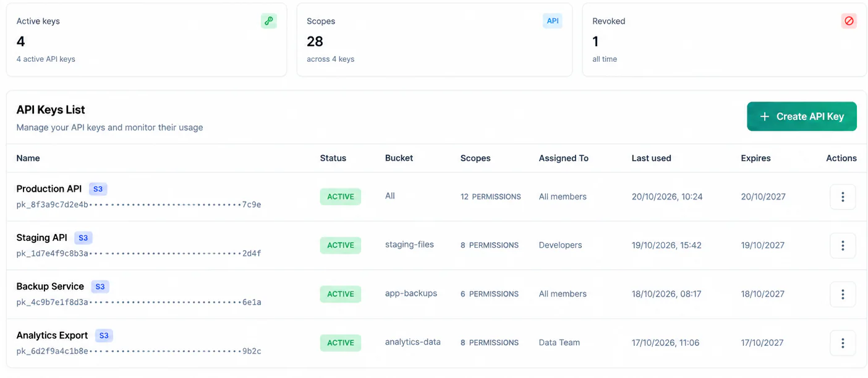Open actions menu for Staging API
The height and width of the screenshot is (378, 868).
click(x=843, y=245)
